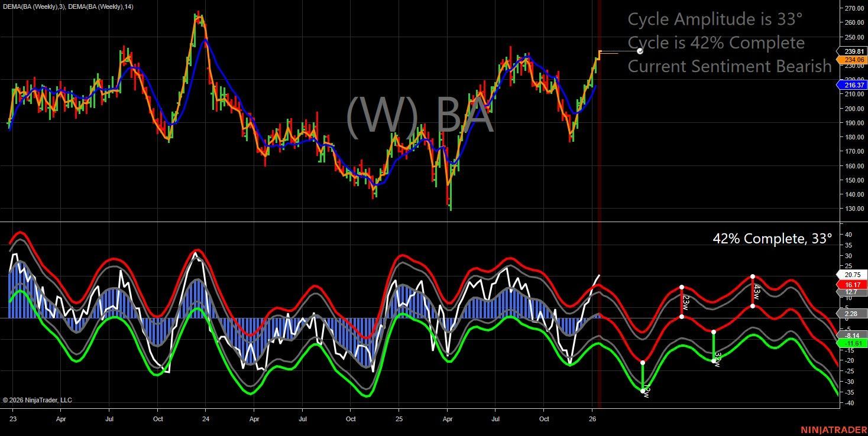This screenshot has height=436, width=868.
Task: Click the "12w" cycle length label
Action: [x=646, y=392]
